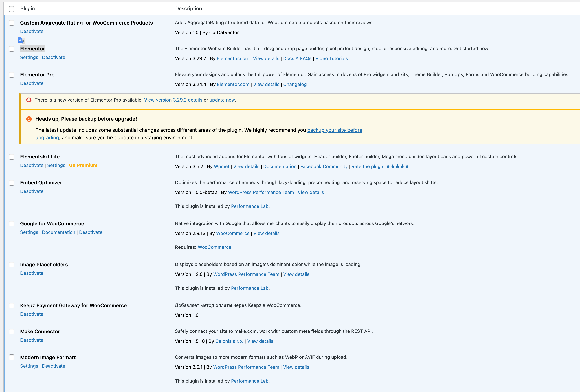Click update now for Elementor Pro

(222, 100)
